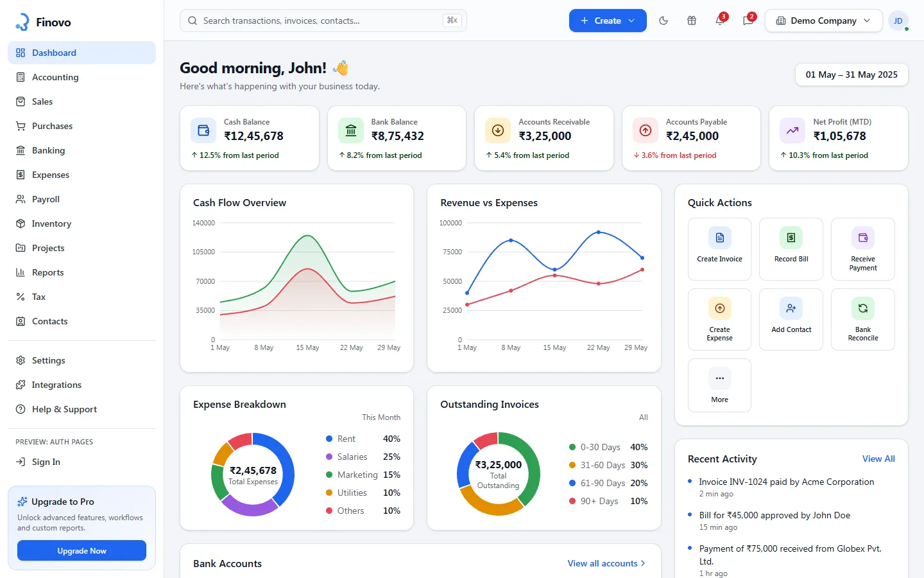Open the 01 May – 31 May 2025 date picker
Screen dimensions: 924x578
(851, 74)
